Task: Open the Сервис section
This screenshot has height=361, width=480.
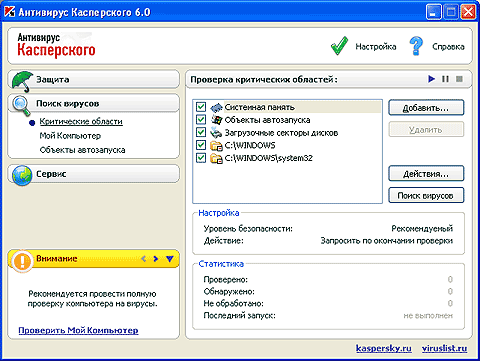Action: point(94,174)
